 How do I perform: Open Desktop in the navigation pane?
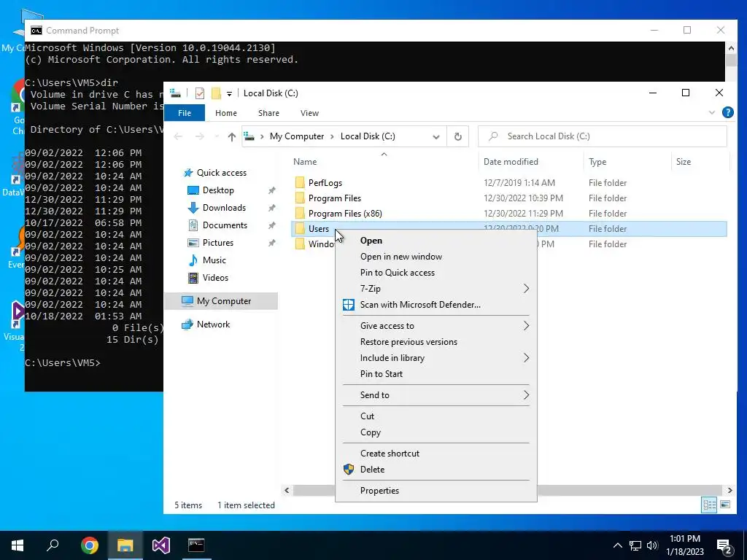(x=218, y=190)
